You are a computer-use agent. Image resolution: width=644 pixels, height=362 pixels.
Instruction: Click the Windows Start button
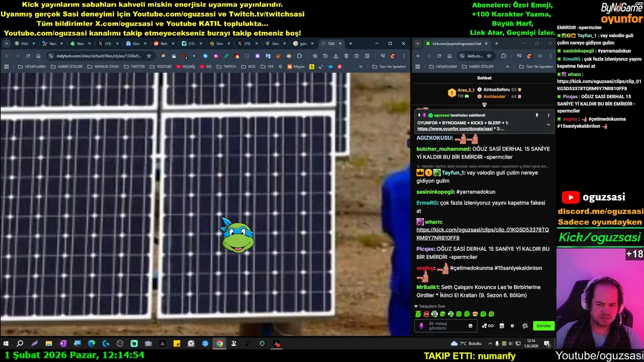pyautogui.click(x=6, y=343)
